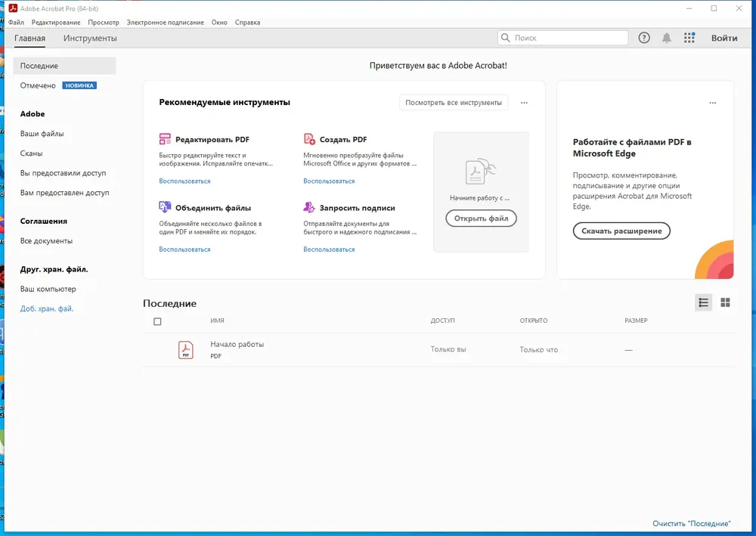This screenshot has height=536, width=756.
Task: Select Отмечено in the sidebar
Action: tap(38, 85)
